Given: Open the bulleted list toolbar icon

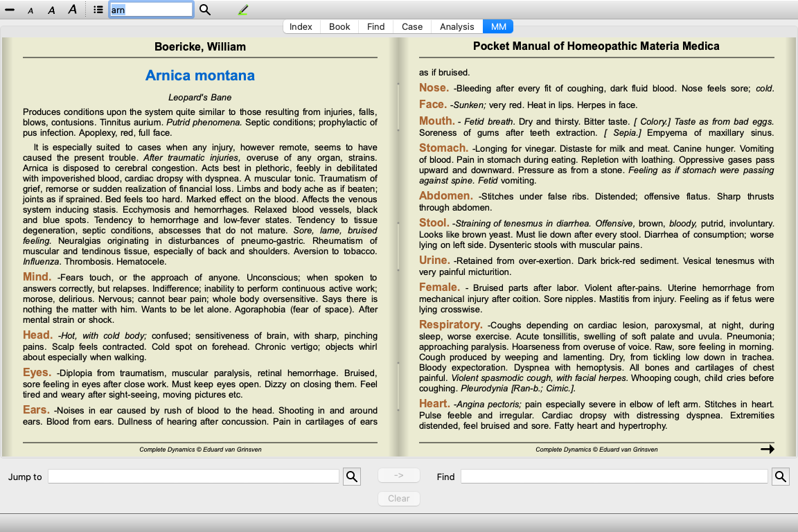Looking at the screenshot, I should 98,10.
